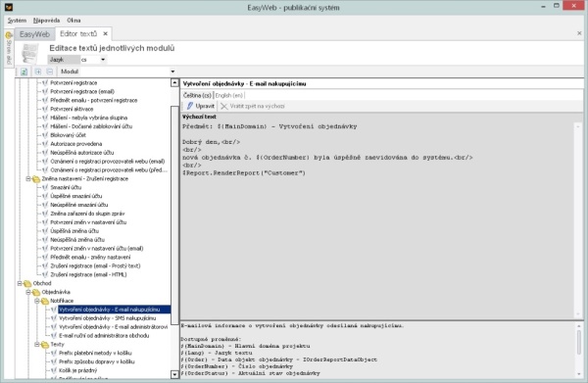Open the Jazyk language dropdown
The image size is (588, 383).
point(103,60)
